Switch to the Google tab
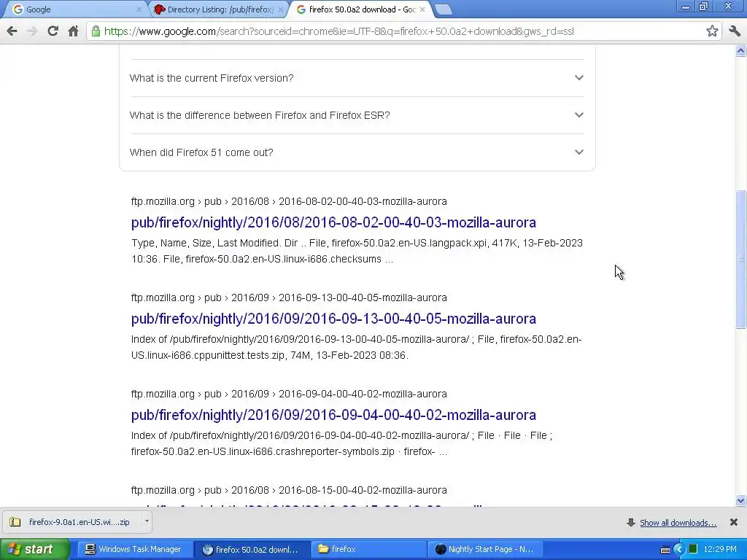This screenshot has width=747, height=560. 76,9
